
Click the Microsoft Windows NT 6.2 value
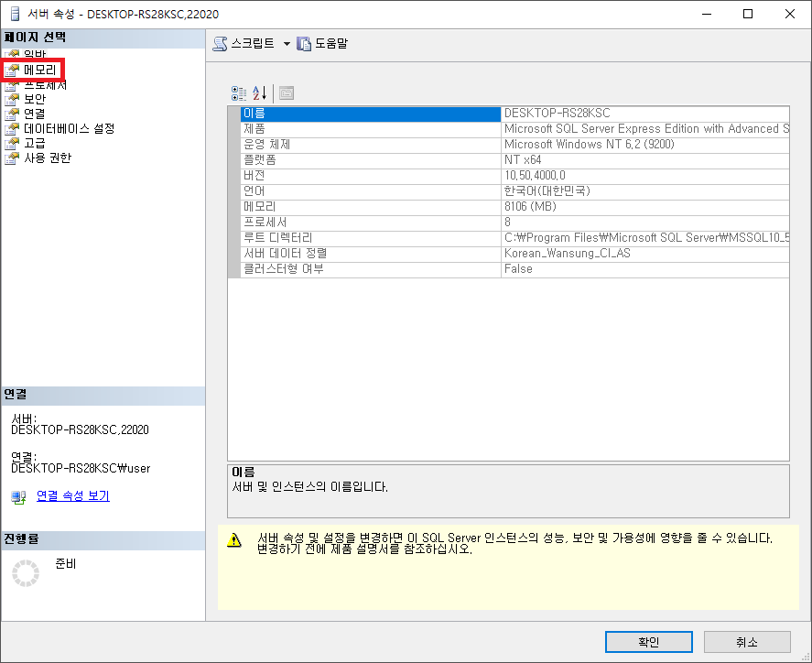590,144
